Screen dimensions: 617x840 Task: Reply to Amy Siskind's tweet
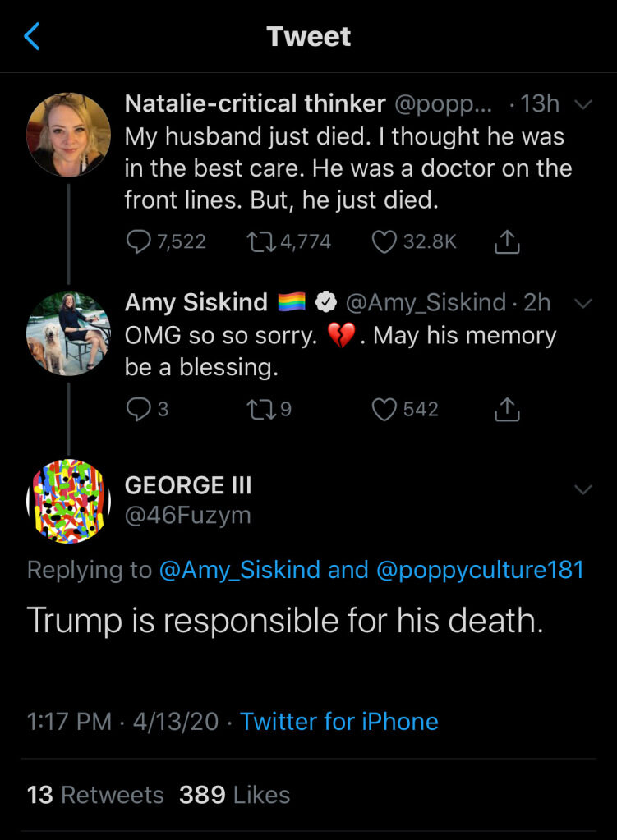tap(136, 409)
